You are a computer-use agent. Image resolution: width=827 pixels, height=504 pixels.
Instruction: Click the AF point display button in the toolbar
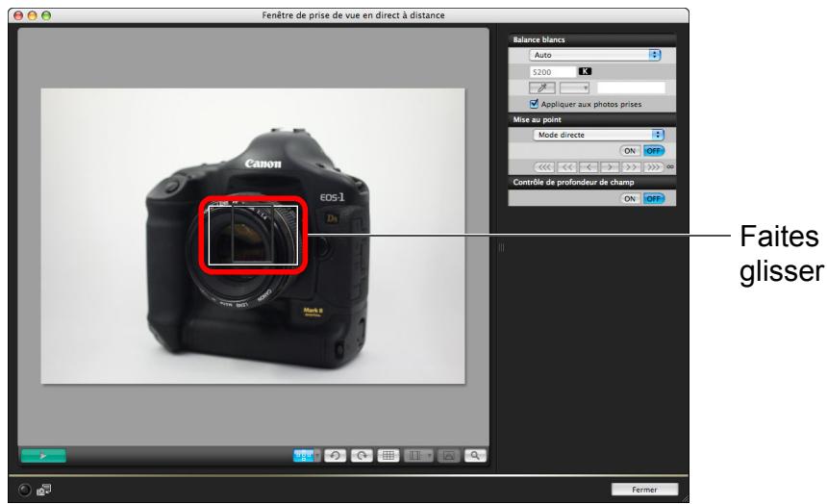click(x=303, y=456)
